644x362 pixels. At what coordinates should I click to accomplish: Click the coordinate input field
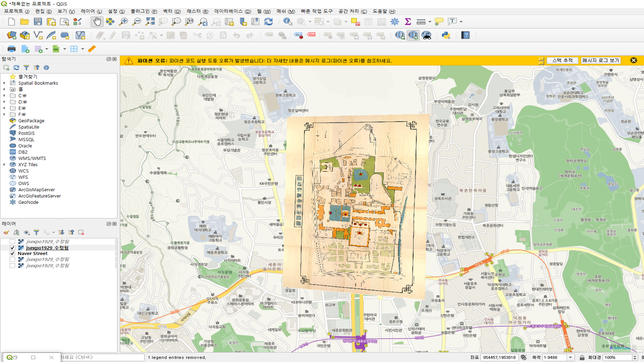pos(499,358)
